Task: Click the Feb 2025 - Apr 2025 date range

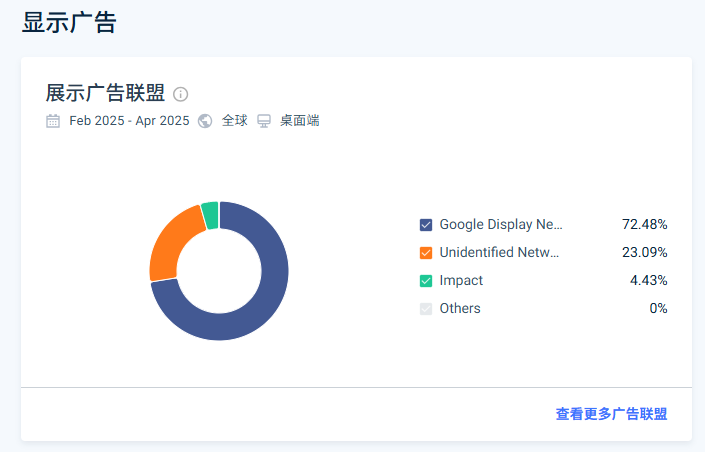Action: 129,121
